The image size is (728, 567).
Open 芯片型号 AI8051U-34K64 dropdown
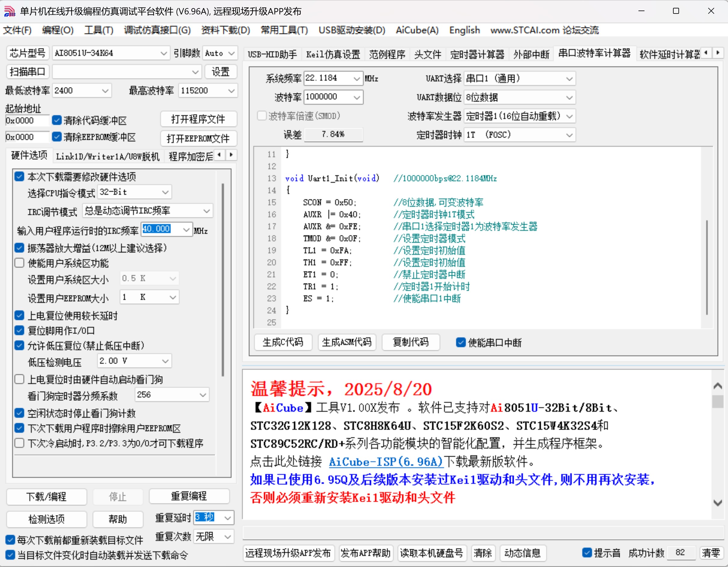(163, 53)
